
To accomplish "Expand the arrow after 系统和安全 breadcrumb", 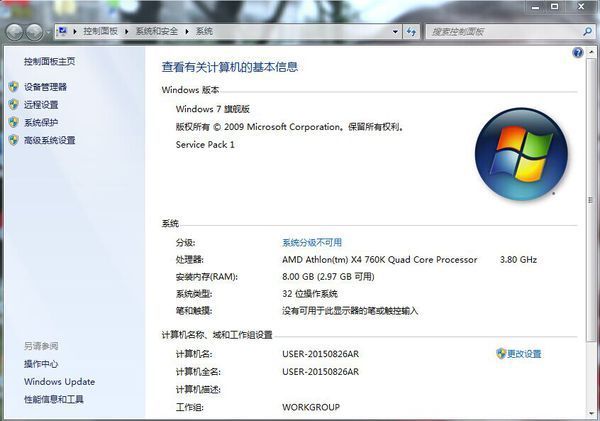I will [x=187, y=31].
